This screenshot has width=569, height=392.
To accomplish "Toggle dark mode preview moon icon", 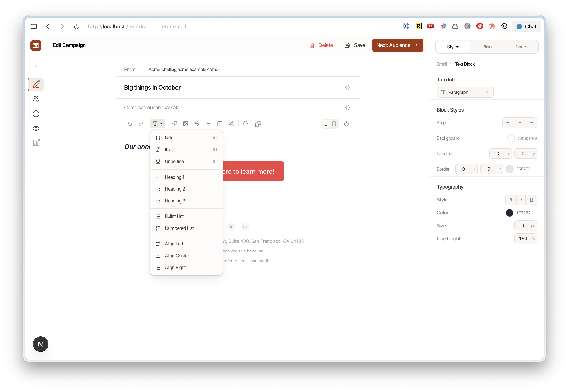I will [x=347, y=124].
